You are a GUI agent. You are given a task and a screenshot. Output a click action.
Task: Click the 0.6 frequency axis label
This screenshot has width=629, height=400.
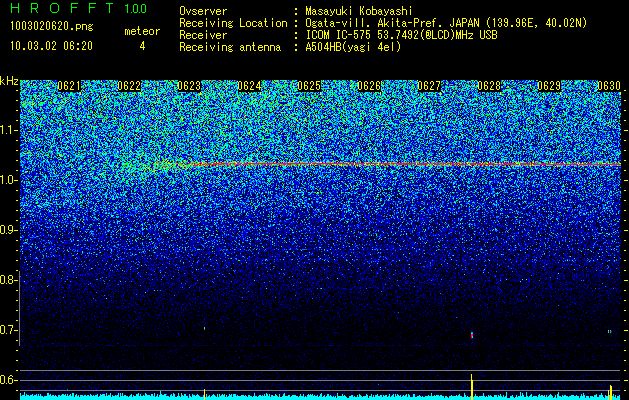(x=8, y=380)
